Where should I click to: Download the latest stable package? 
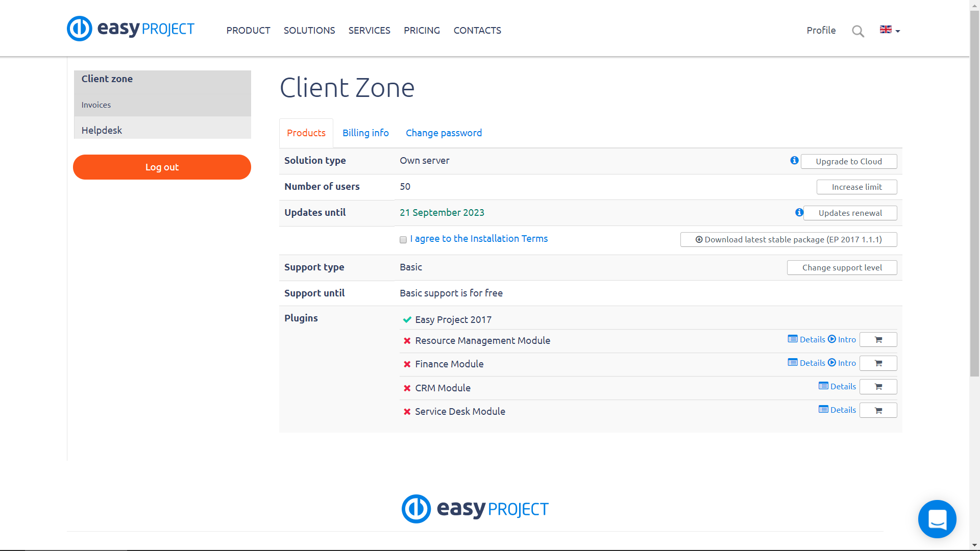788,240
